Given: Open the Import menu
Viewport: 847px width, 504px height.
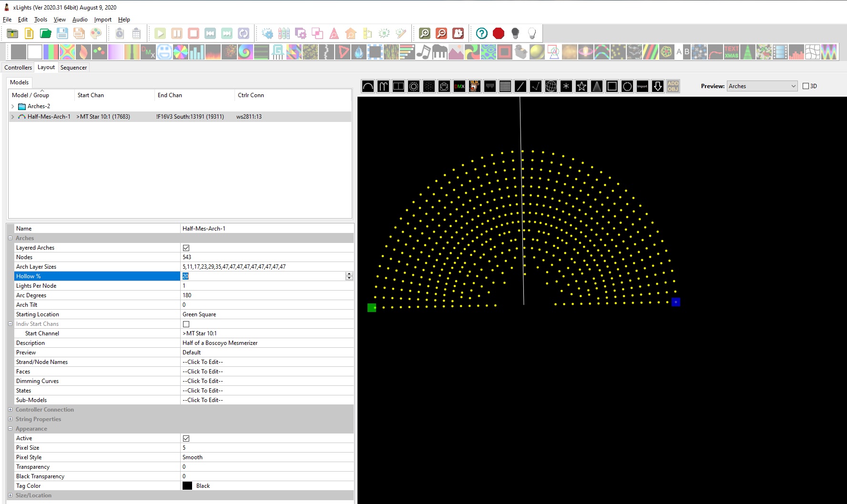Looking at the screenshot, I should pyautogui.click(x=102, y=20).
